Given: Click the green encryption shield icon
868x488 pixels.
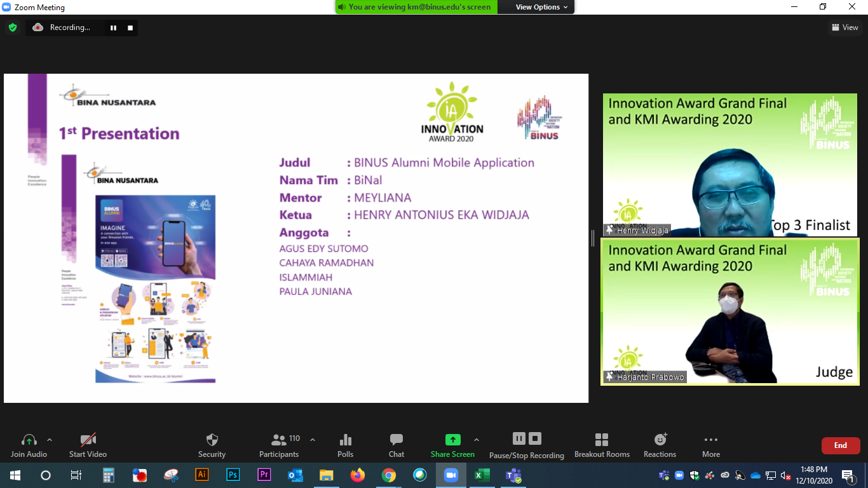Looking at the screenshot, I should (x=12, y=27).
